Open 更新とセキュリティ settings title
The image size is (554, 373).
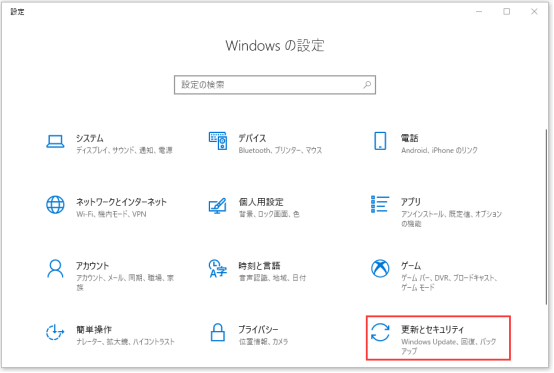(x=432, y=330)
